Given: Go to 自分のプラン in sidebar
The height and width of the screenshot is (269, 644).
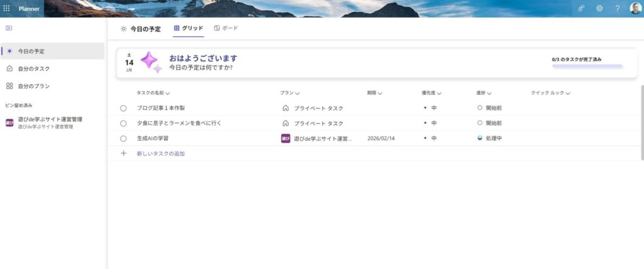Looking at the screenshot, I should tap(33, 86).
